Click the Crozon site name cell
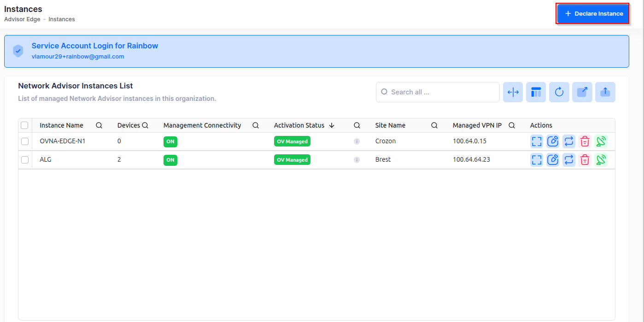The width and height of the screenshot is (644, 322). click(x=386, y=141)
